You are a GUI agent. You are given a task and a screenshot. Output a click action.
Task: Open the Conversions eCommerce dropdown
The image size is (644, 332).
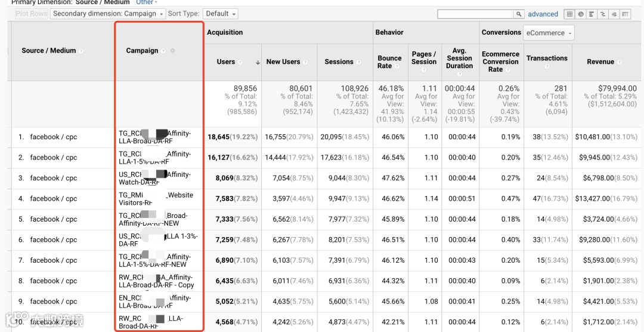coord(549,33)
